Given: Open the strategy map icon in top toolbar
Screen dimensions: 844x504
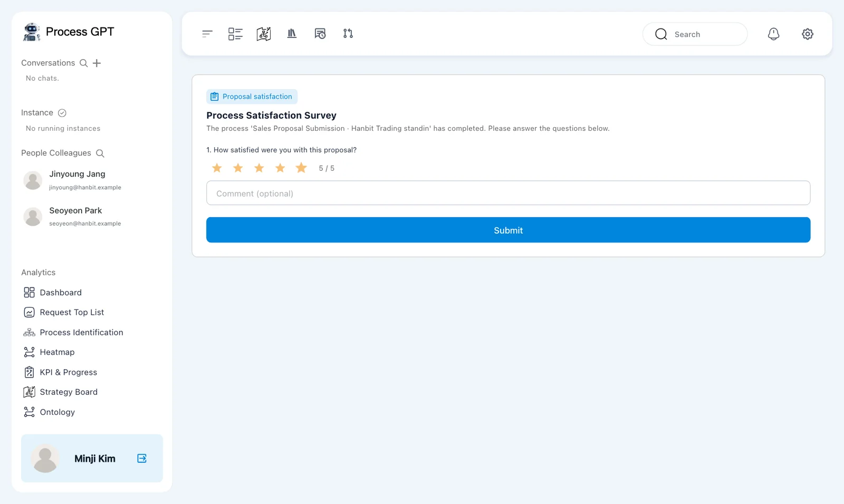Looking at the screenshot, I should [x=264, y=34].
